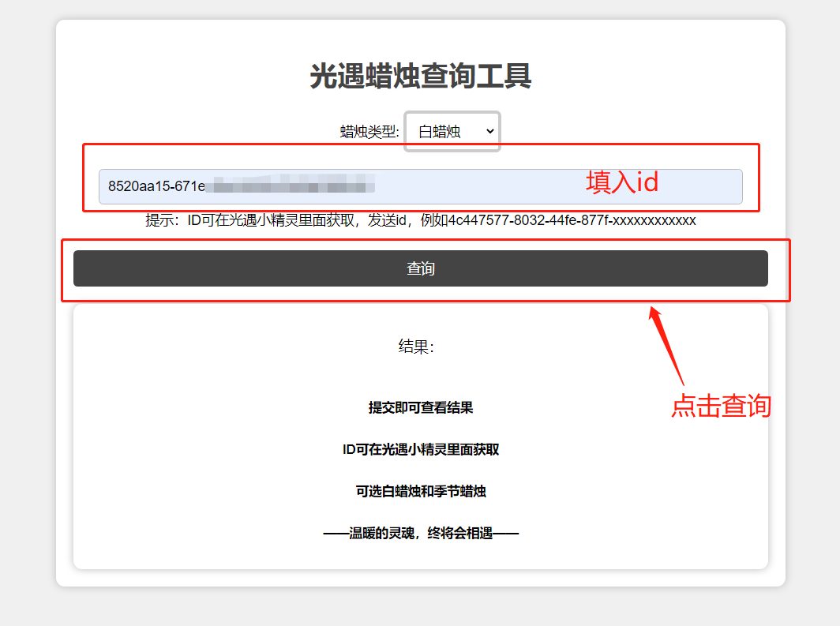Click the ID input field containing 8520aa15-671e
This screenshot has width=840, height=626.
click(421, 186)
